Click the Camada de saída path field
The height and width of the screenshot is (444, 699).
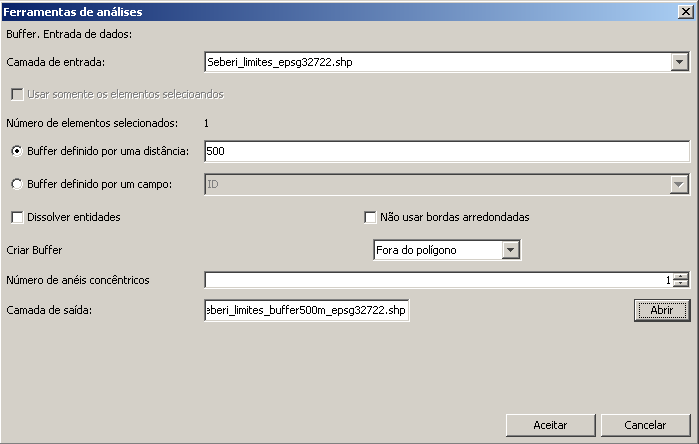point(306,310)
